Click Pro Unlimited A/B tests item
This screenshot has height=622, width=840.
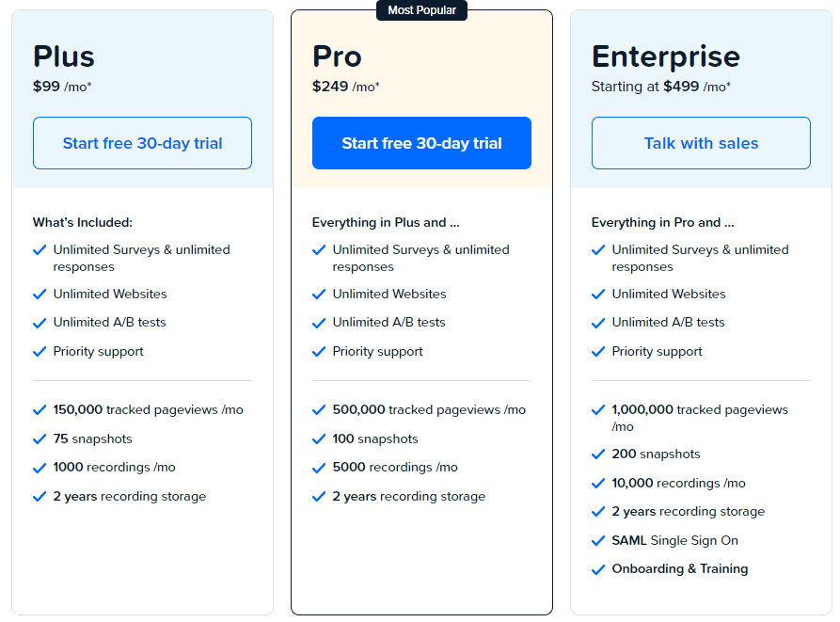(388, 322)
